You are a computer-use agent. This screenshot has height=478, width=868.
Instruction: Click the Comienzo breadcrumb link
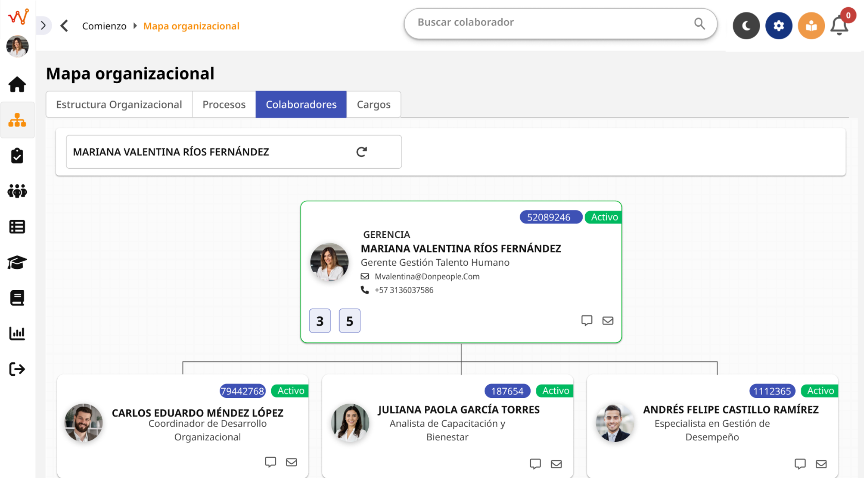tap(104, 26)
